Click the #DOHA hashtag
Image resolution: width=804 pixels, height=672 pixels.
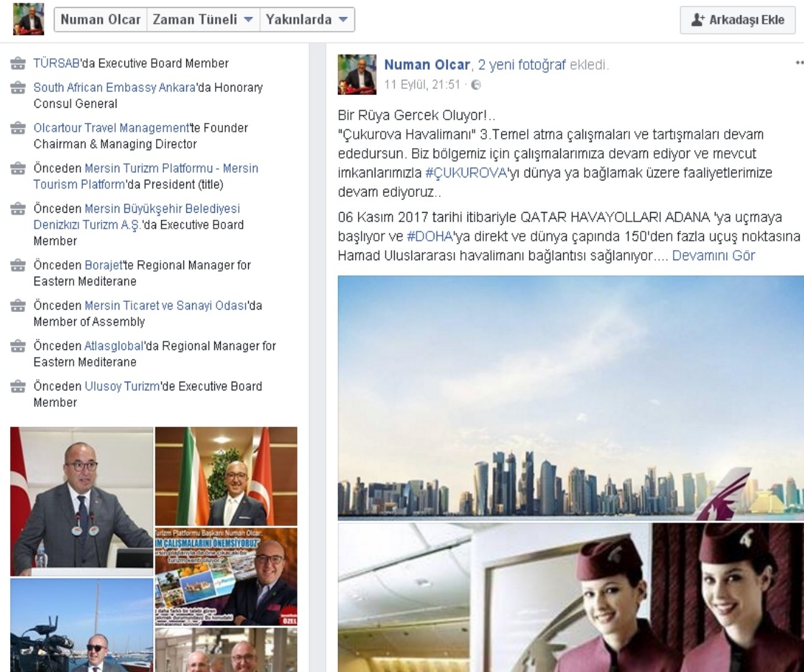[x=430, y=236]
